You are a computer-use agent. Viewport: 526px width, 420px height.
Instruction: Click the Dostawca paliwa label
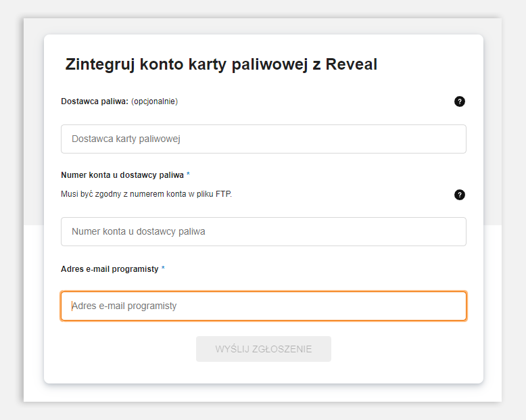click(95, 101)
